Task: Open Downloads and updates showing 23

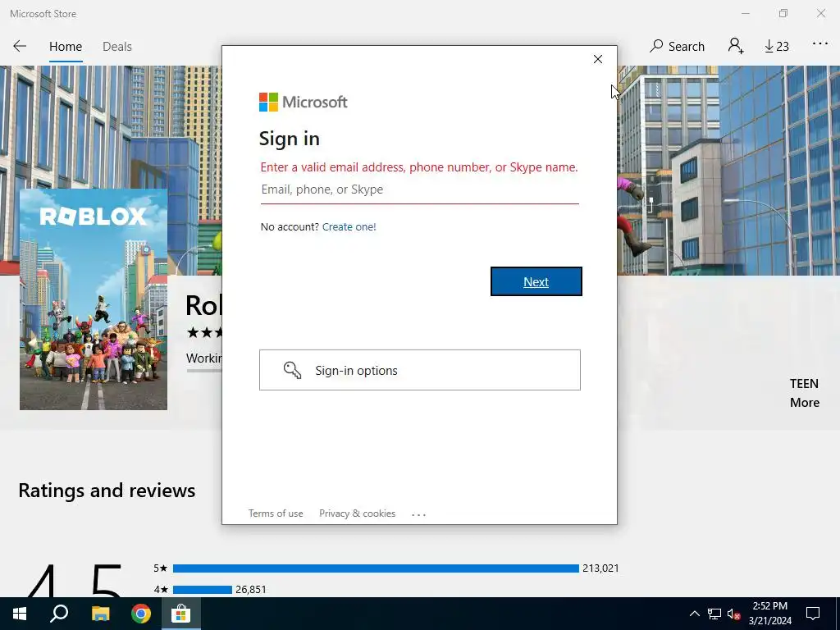Action: [777, 47]
